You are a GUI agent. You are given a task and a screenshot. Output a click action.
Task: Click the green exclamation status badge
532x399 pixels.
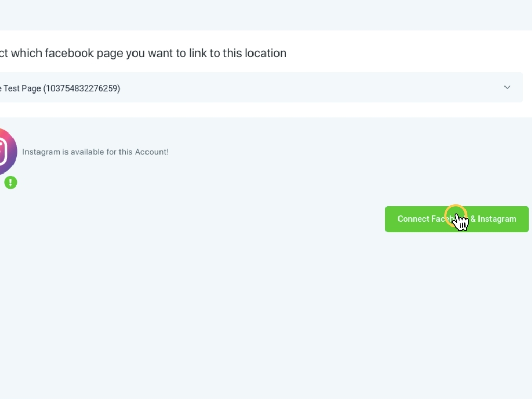pos(10,182)
